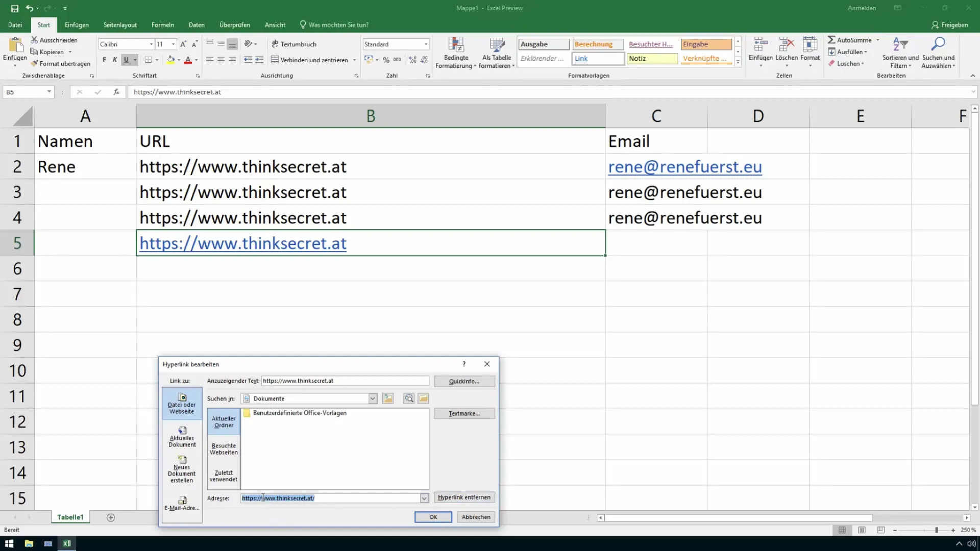980x551 pixels.
Task: Adjust the zoom slider in status bar
Action: point(936,530)
